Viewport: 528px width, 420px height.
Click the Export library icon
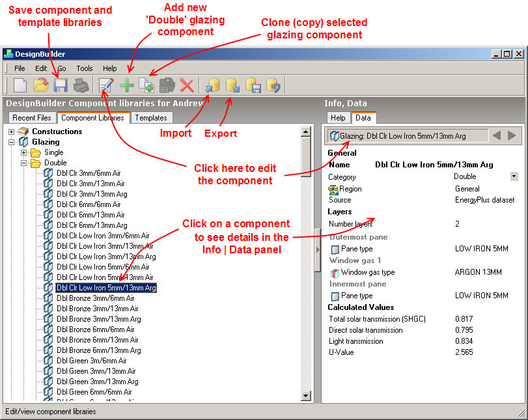coord(232,85)
